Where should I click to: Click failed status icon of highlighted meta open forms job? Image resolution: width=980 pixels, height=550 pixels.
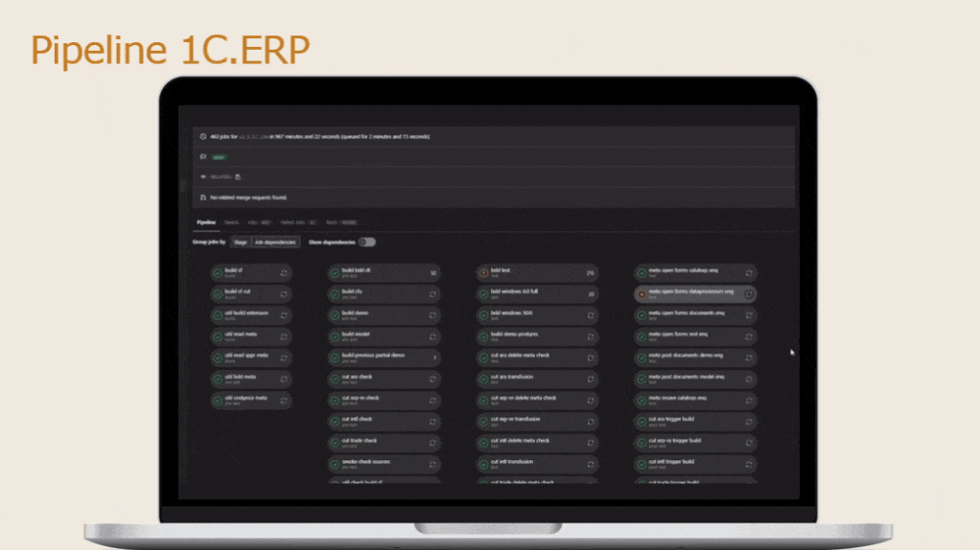642,294
